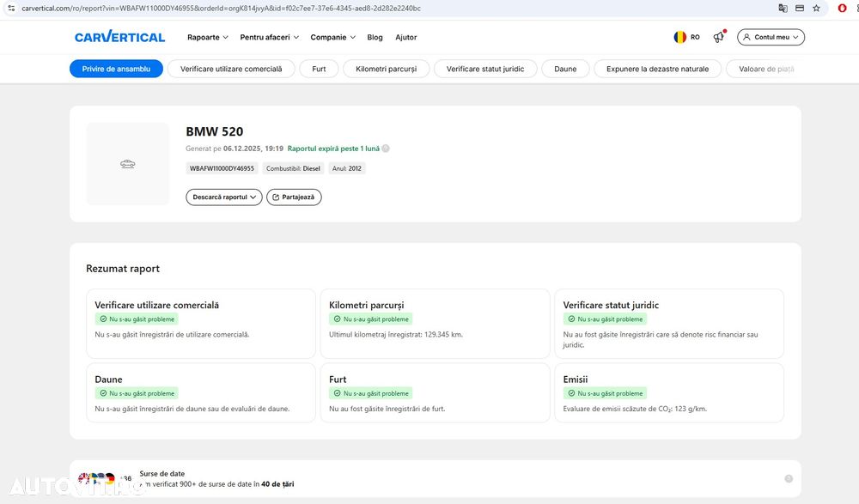The image size is (859, 504).
Task: Expand the Rapoarte menu
Action: pyautogui.click(x=208, y=37)
